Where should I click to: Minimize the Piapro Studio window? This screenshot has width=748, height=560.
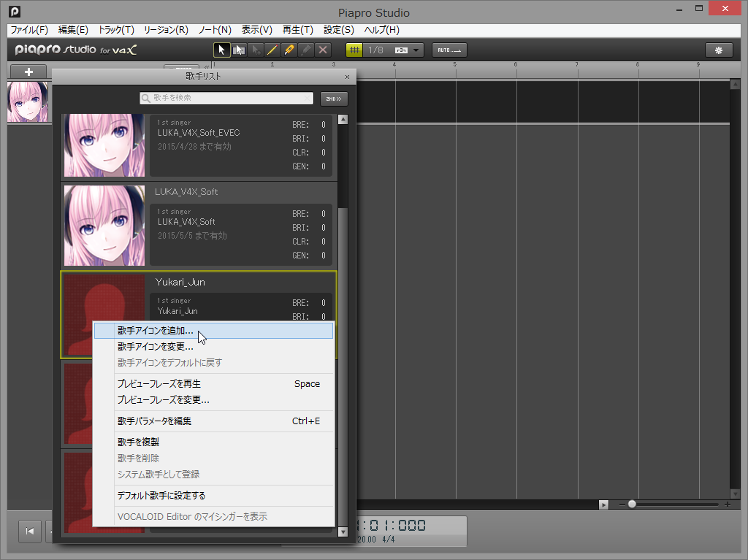point(679,9)
